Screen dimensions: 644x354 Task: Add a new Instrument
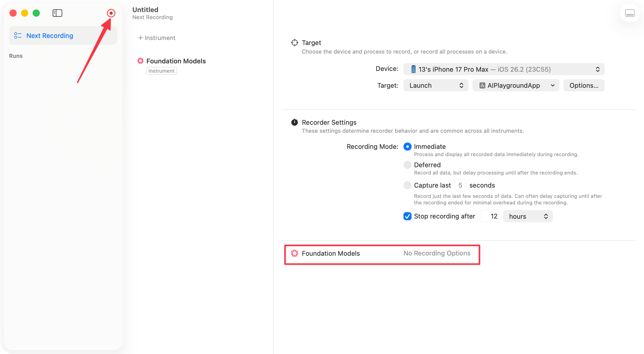click(157, 38)
